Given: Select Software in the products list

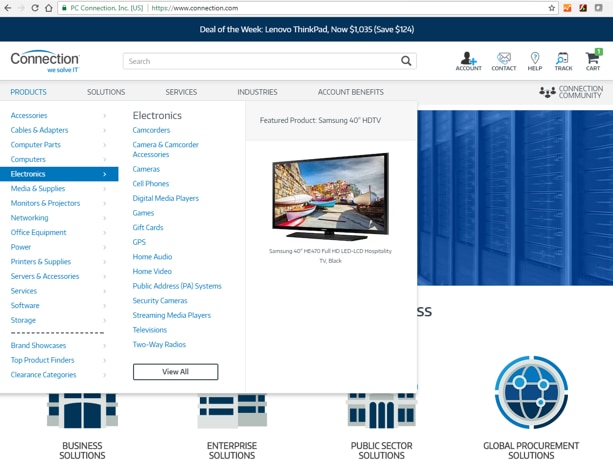Looking at the screenshot, I should coord(25,306).
